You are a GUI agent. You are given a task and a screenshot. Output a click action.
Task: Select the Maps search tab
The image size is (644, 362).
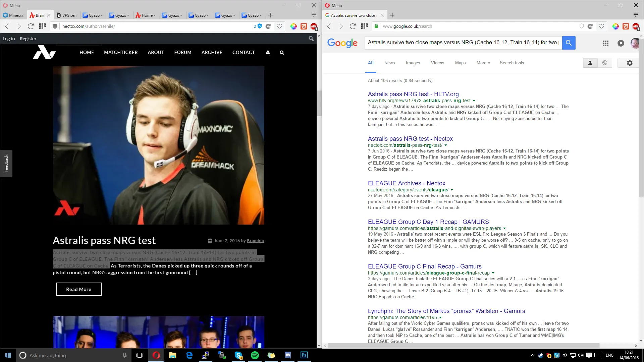(460, 63)
